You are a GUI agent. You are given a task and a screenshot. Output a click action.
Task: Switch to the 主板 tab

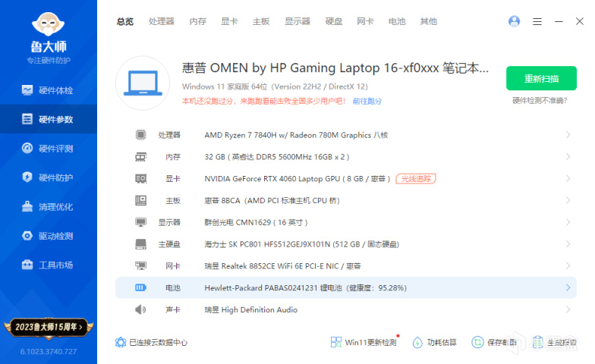(261, 21)
